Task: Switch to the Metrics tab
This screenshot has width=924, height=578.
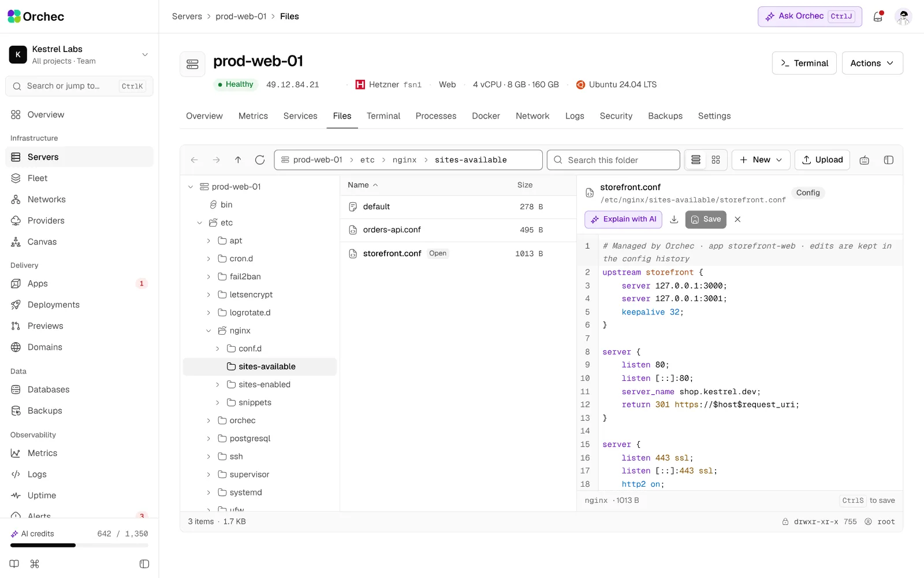Action: coord(253,116)
